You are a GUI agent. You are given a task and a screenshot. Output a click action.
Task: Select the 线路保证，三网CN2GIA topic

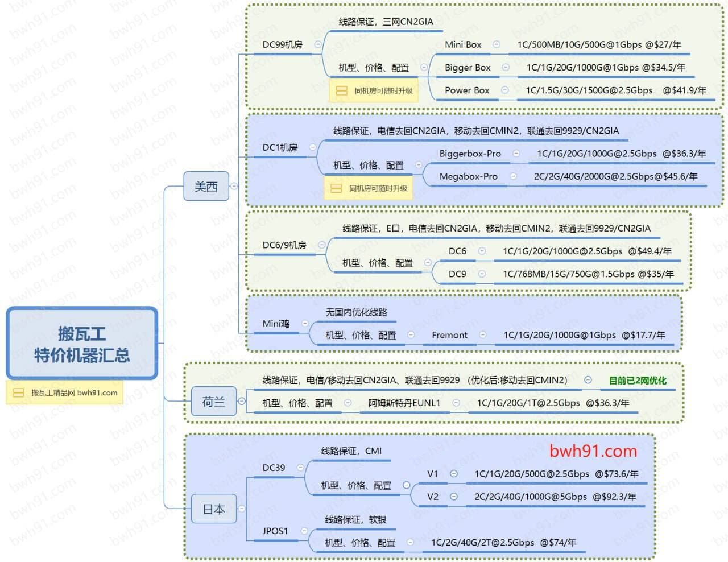[386, 22]
